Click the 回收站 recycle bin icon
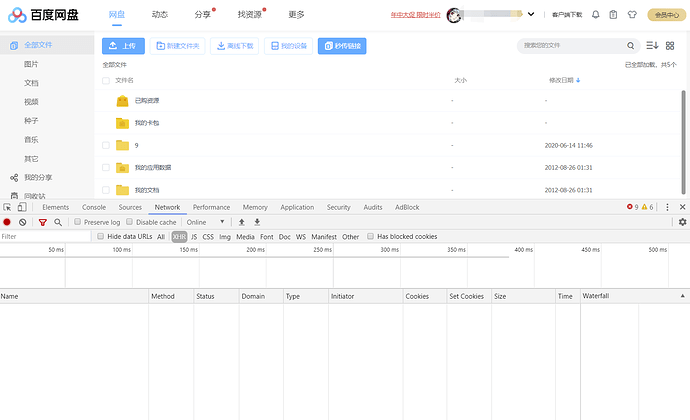Screen dimensions: 690x420 [x=14, y=195]
